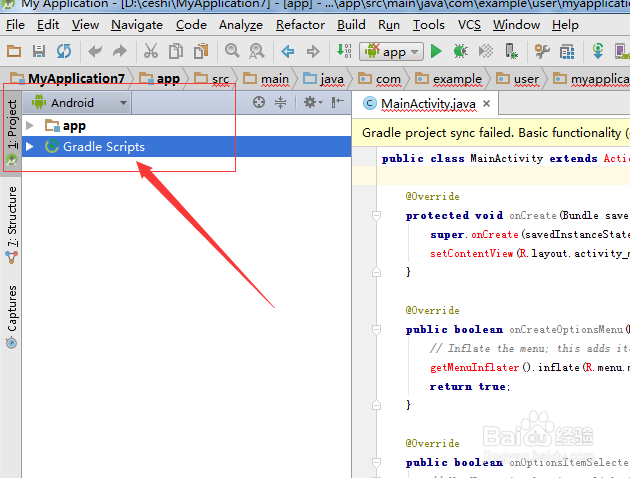Click the Collapse All icon in Project panel
Screen dimensions: 630x478
tap(280, 102)
